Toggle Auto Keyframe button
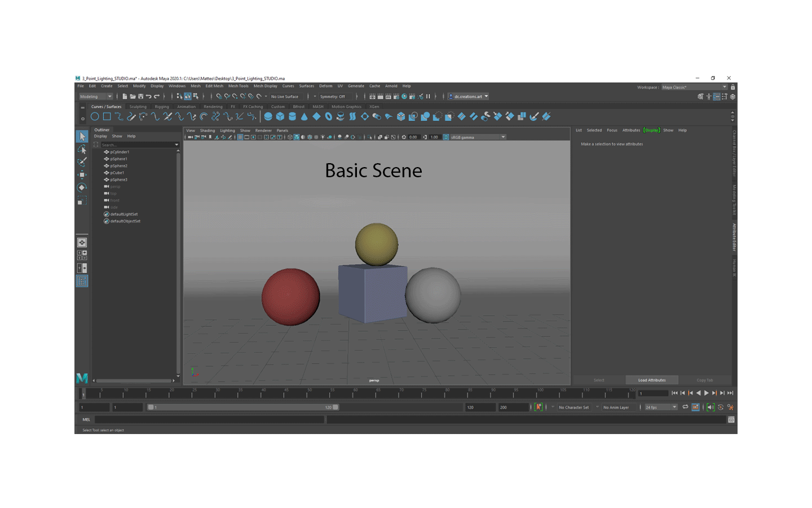Screen dimensions: 812x508 [x=539, y=407]
